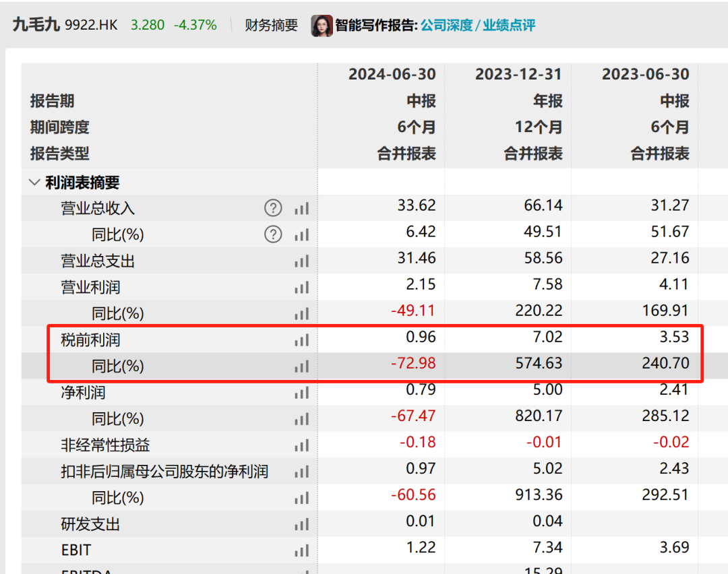The image size is (728, 574).
Task: Open chart for 扣非后归属母公司股东的净利润
Action: pyautogui.click(x=301, y=472)
